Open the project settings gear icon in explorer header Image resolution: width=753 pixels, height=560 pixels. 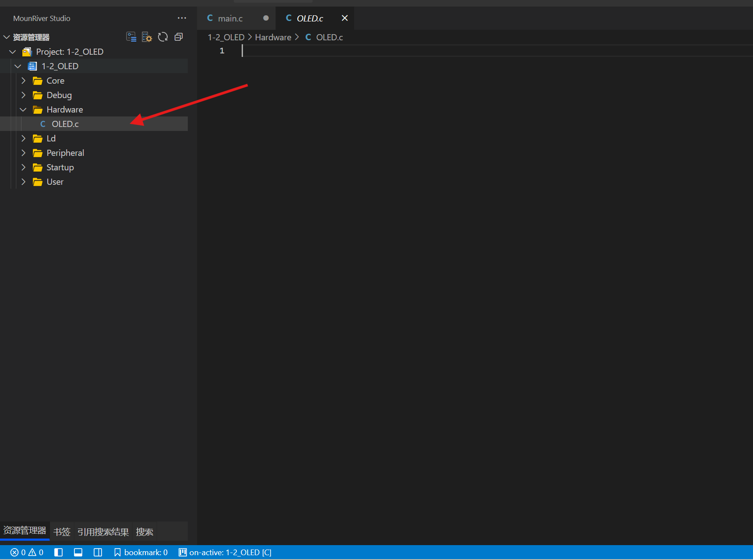[x=147, y=37]
